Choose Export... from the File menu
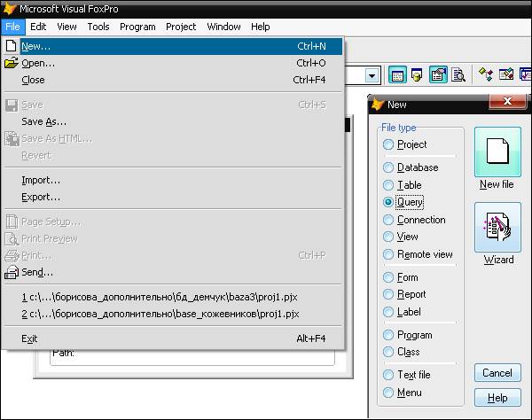The image size is (532, 420). pos(174,197)
